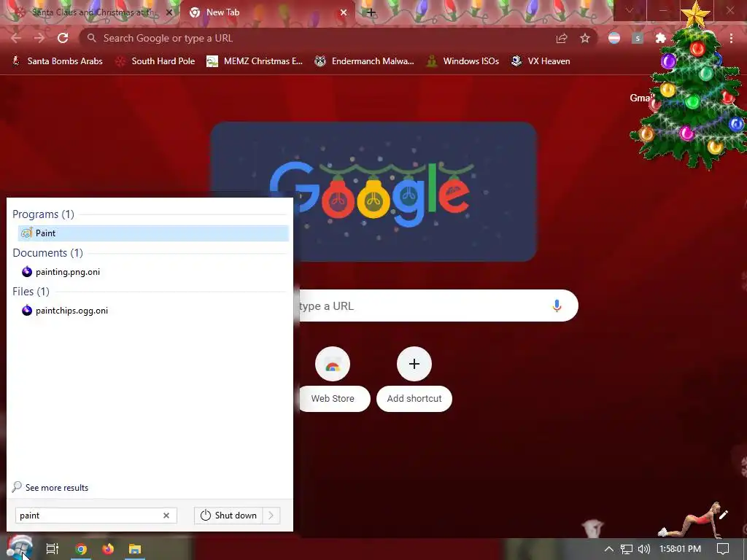Viewport: 747px width, 560px height.
Task: Open the tab search dropdown arrow
Action: [630, 10]
